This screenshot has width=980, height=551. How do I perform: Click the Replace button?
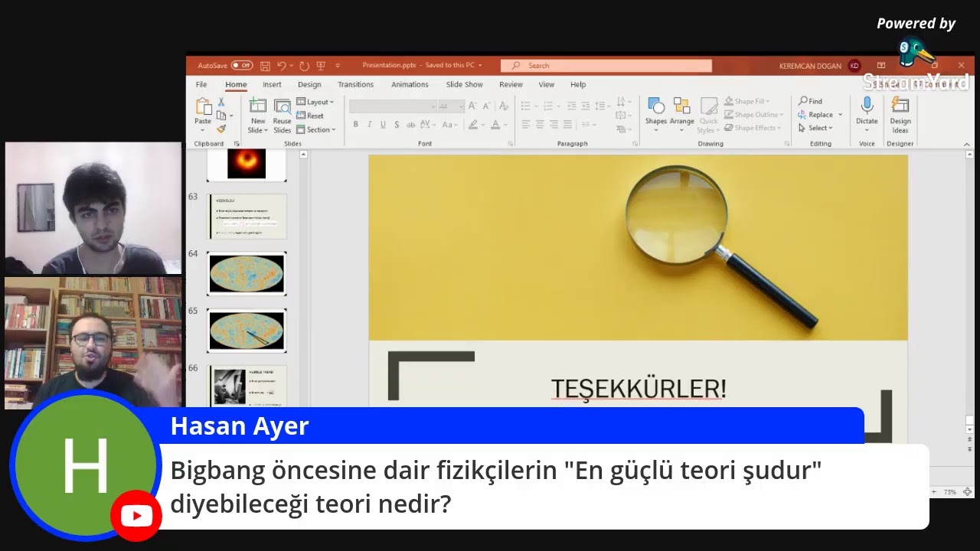[x=820, y=115]
